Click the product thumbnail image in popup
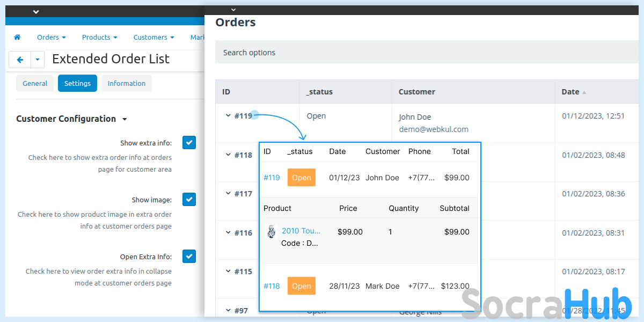The height and width of the screenshot is (322, 644). 272,232
